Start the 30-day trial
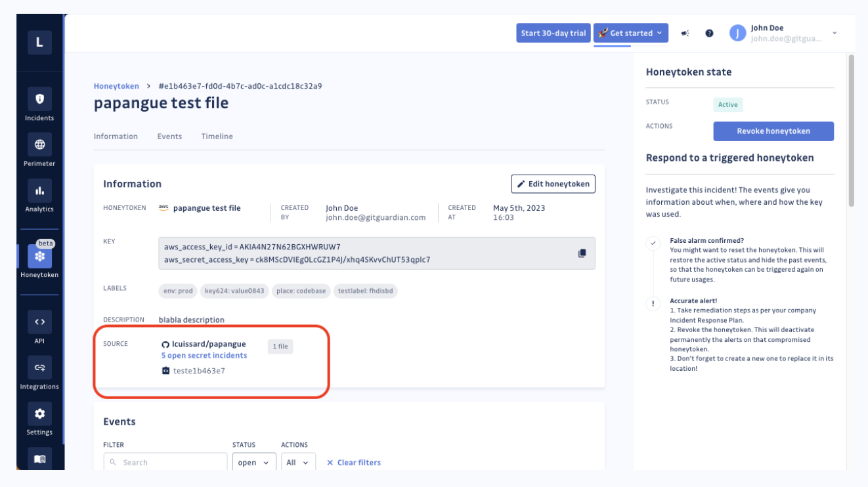This screenshot has width=868, height=487. point(553,33)
